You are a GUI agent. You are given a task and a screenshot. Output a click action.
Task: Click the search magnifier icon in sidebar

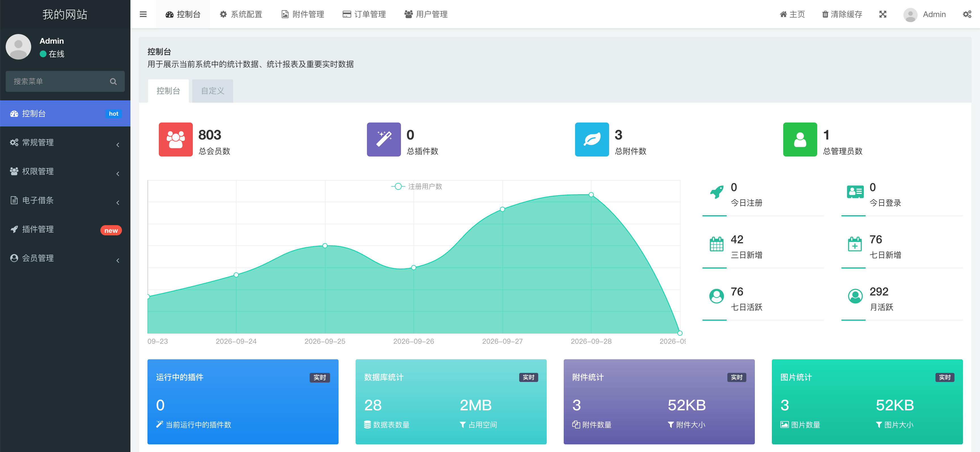point(113,81)
